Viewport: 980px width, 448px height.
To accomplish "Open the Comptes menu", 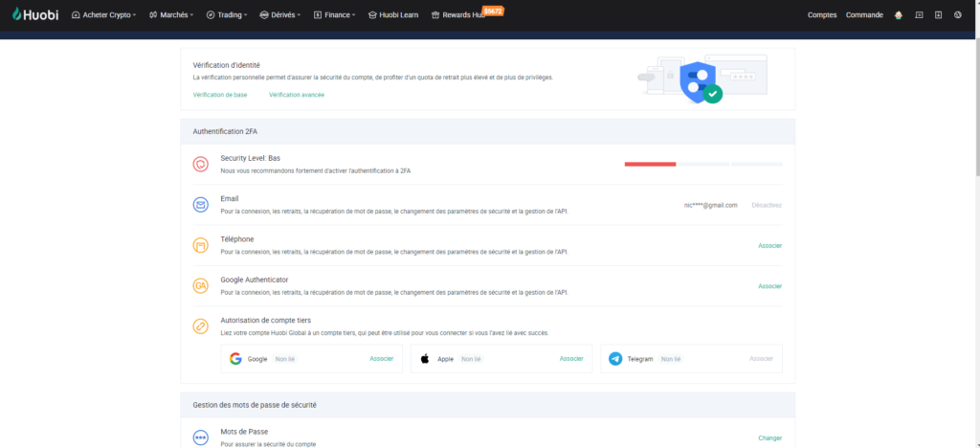I will tap(821, 15).
